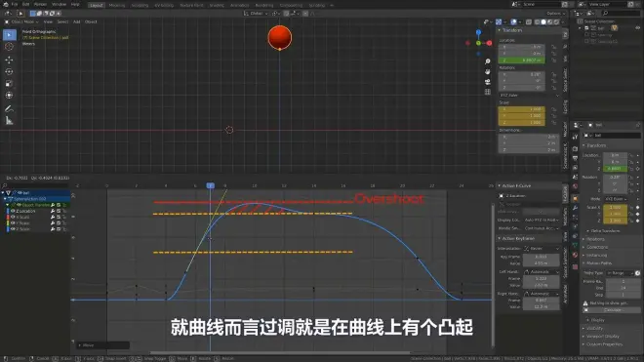The height and width of the screenshot is (362, 644).
Task: Expand the Relations panel in properties
Action: pos(595,239)
